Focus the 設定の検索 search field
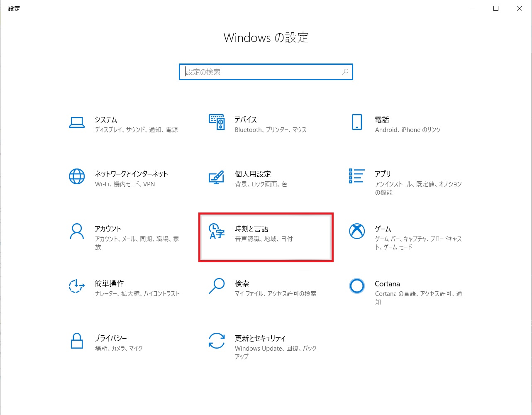The width and height of the screenshot is (532, 415). coord(266,72)
